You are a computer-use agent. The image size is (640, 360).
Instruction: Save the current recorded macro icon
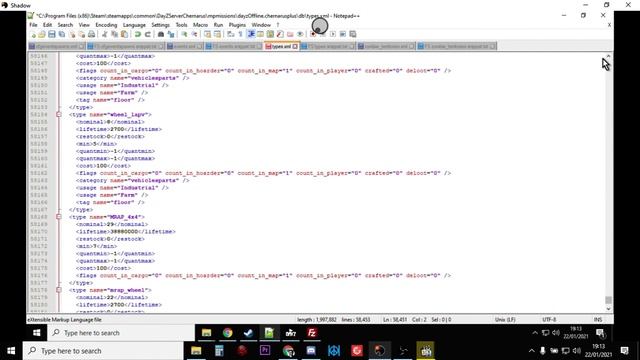tap(353, 34)
